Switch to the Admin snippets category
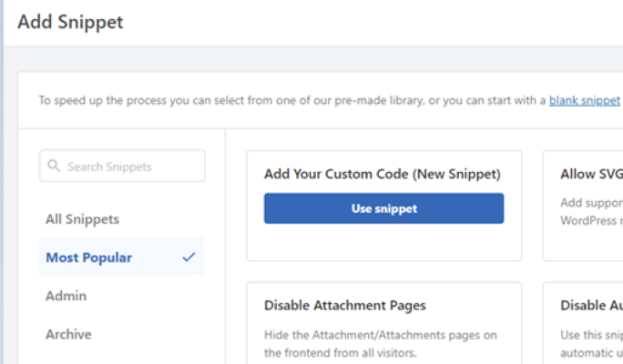 tap(66, 296)
